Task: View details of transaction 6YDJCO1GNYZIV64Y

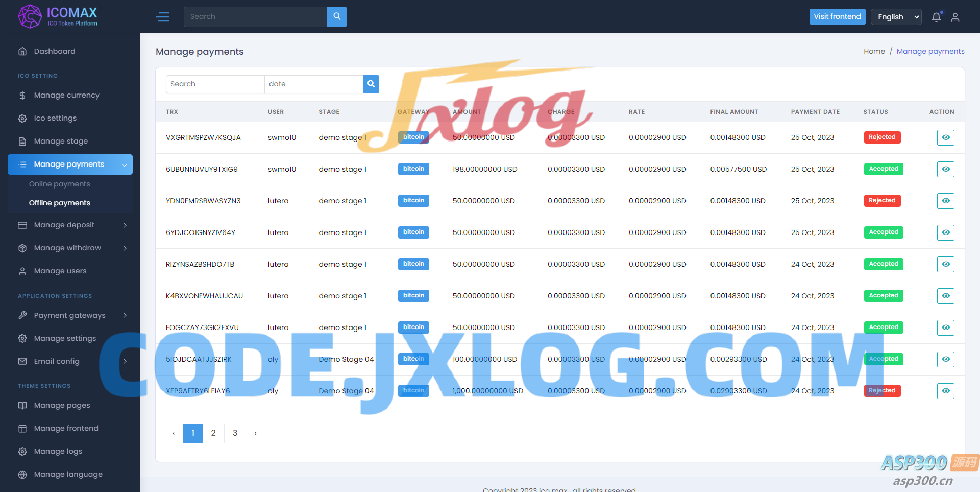Action: pyautogui.click(x=945, y=232)
